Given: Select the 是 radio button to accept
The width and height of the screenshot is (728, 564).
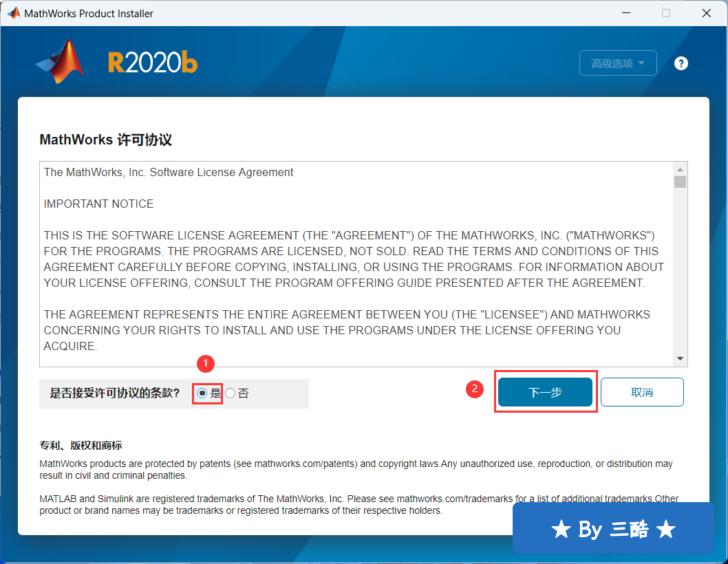Looking at the screenshot, I should [x=202, y=393].
